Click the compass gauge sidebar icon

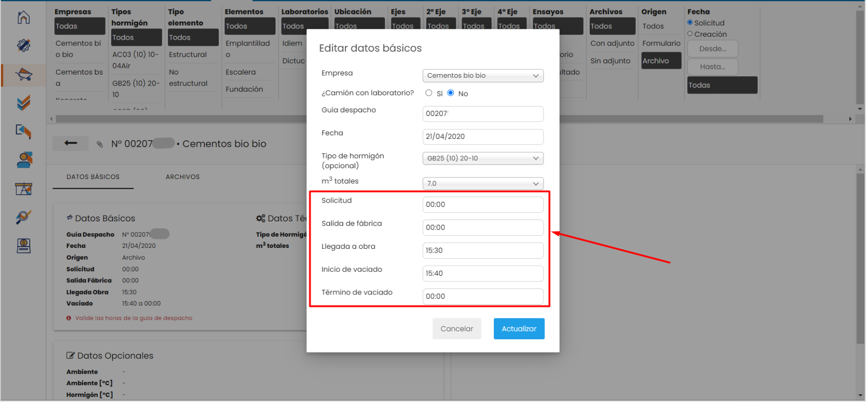pyautogui.click(x=24, y=46)
